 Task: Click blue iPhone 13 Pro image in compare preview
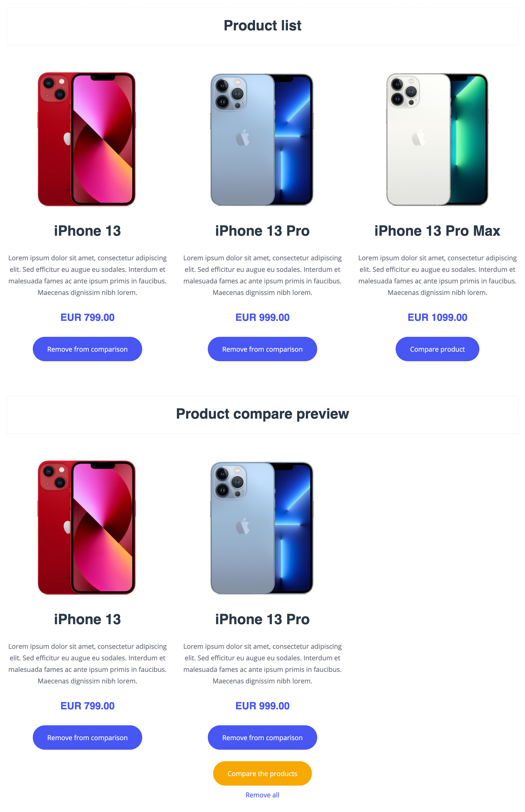(x=262, y=528)
